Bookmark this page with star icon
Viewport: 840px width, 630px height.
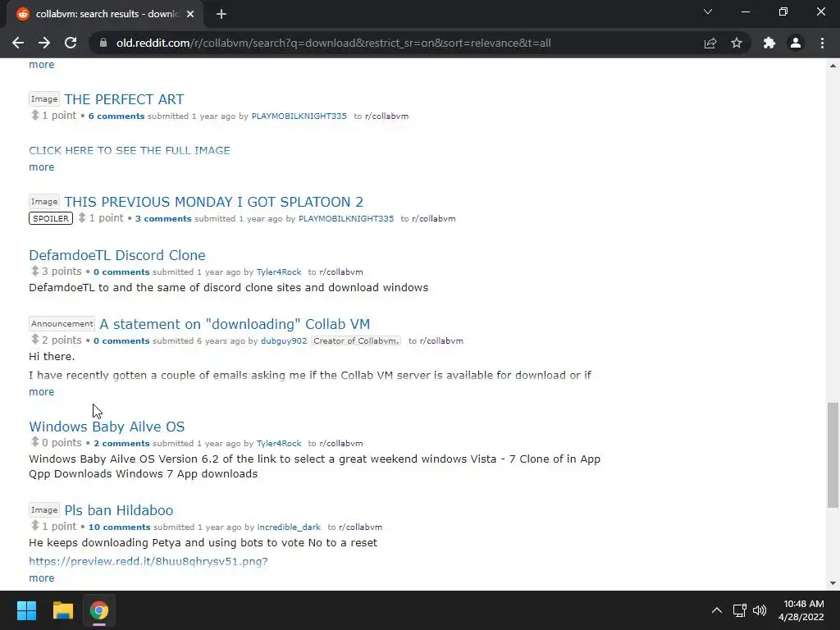pos(737,43)
